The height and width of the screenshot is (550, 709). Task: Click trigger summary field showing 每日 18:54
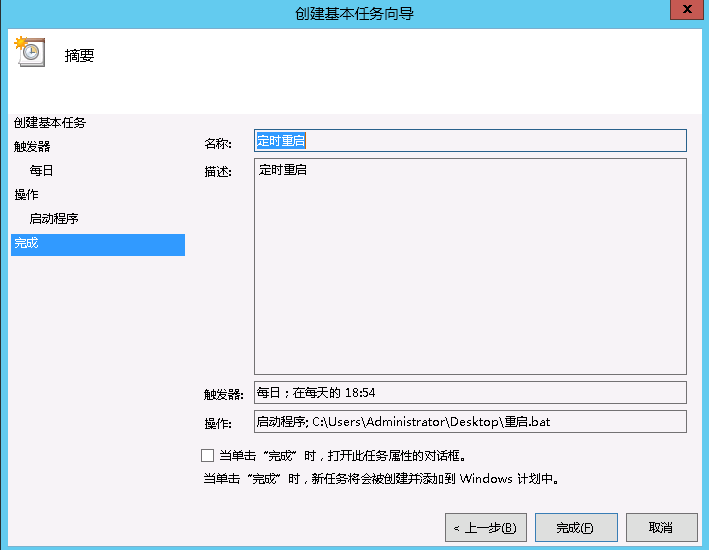470,393
